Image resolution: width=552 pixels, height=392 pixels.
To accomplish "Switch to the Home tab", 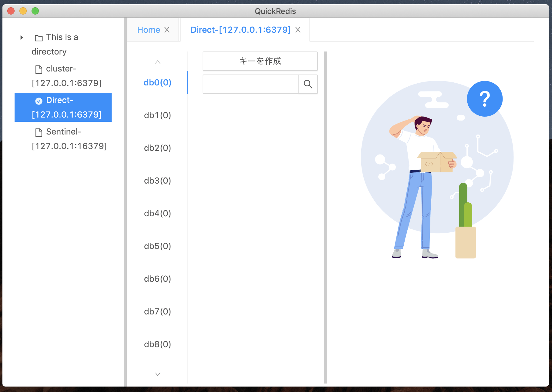I will pyautogui.click(x=148, y=29).
